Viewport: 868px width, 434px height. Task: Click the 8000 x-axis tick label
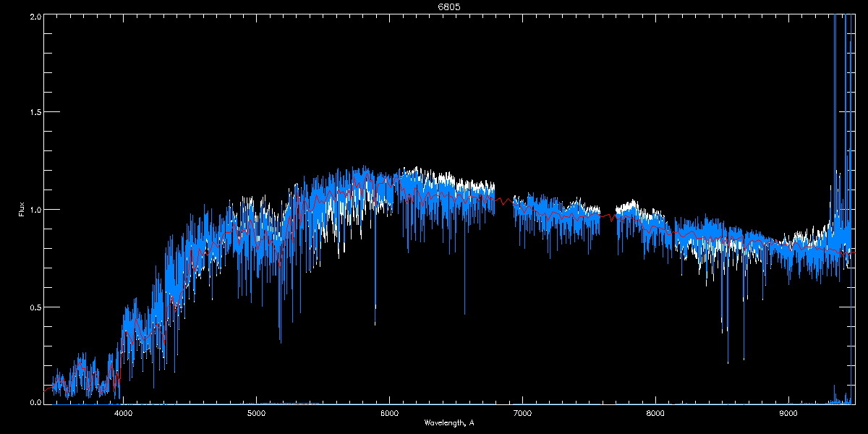(x=655, y=414)
